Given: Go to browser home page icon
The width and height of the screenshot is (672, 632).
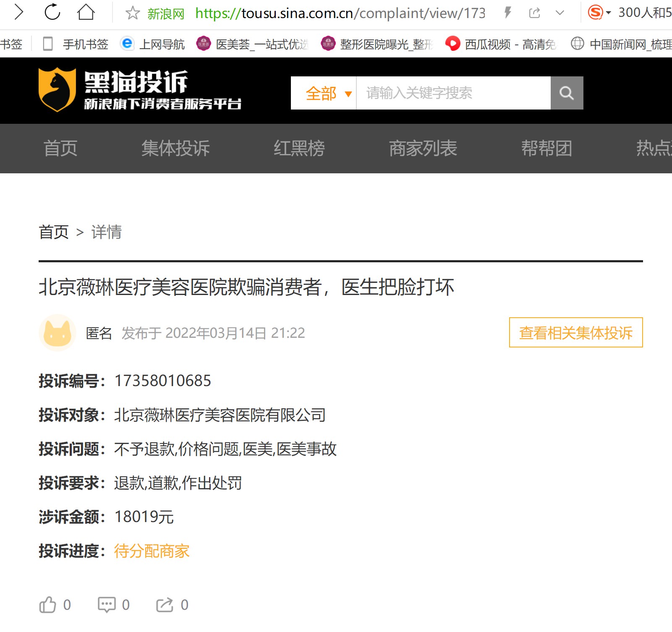Looking at the screenshot, I should coord(86,12).
